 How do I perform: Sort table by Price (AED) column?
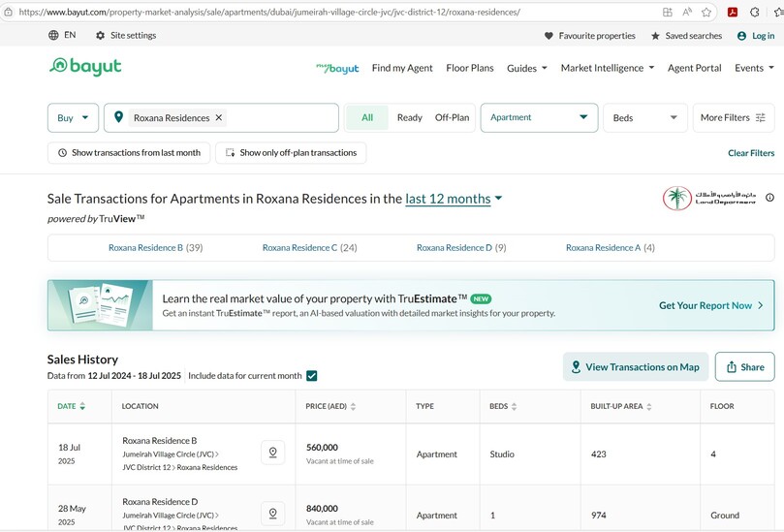(x=330, y=406)
